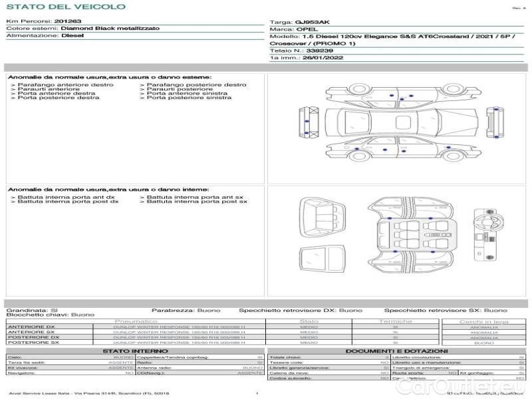Click the Blocchetto chiavi: Buono entry
532x399 pixels.
point(51,315)
